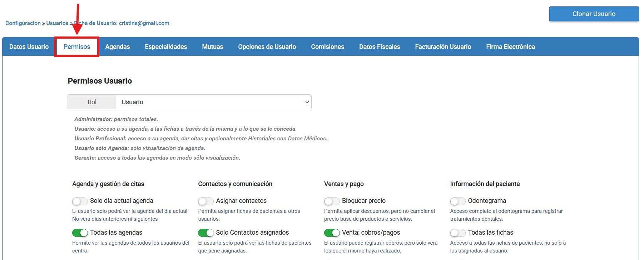Turn on the Odontograma toggle

pos(457,201)
